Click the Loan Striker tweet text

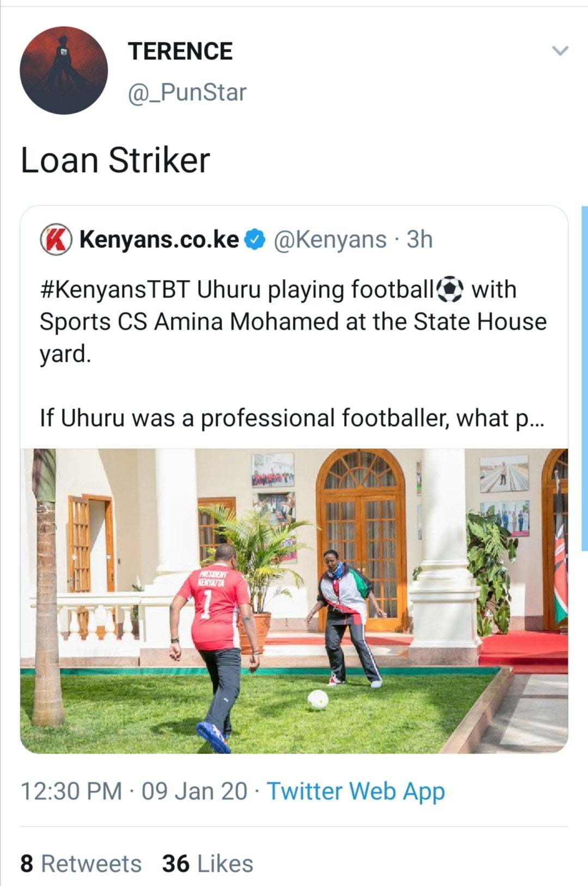(115, 160)
